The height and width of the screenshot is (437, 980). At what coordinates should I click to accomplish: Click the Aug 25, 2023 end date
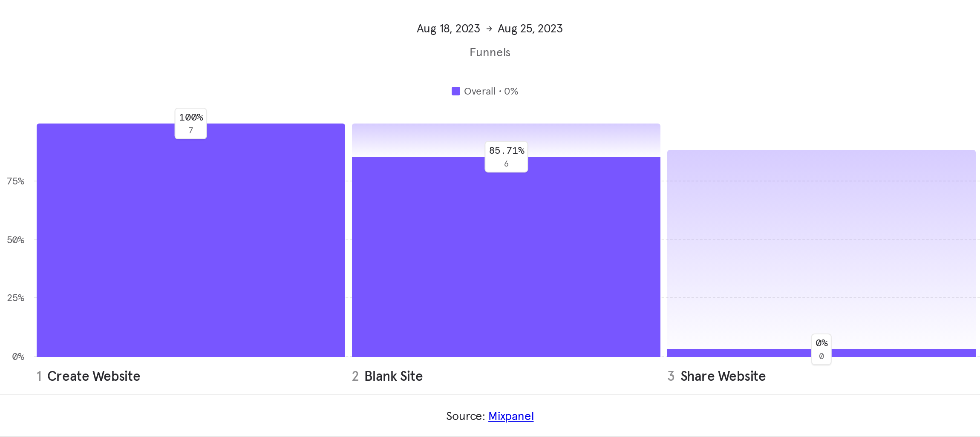pyautogui.click(x=530, y=29)
